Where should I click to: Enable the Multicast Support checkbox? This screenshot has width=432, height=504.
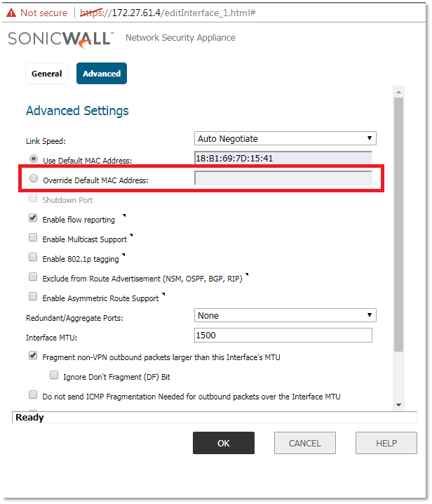pos(33,238)
